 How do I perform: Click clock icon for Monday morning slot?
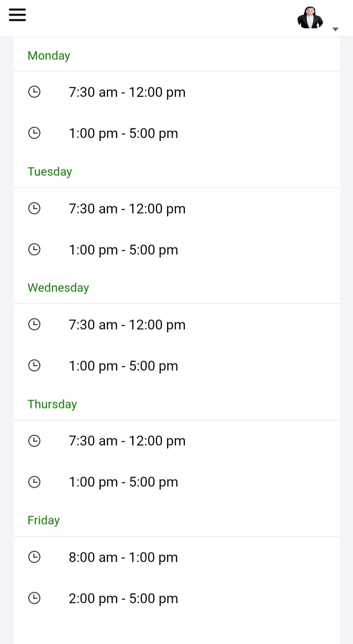click(34, 92)
